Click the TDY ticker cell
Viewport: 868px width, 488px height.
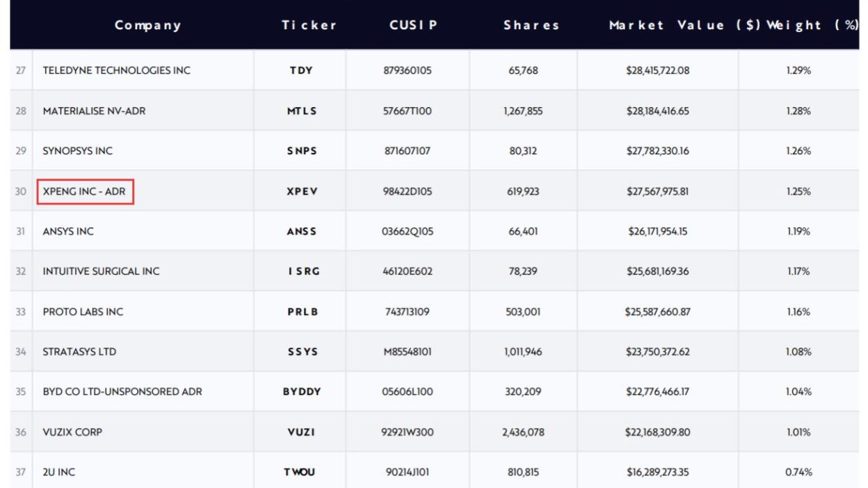301,70
